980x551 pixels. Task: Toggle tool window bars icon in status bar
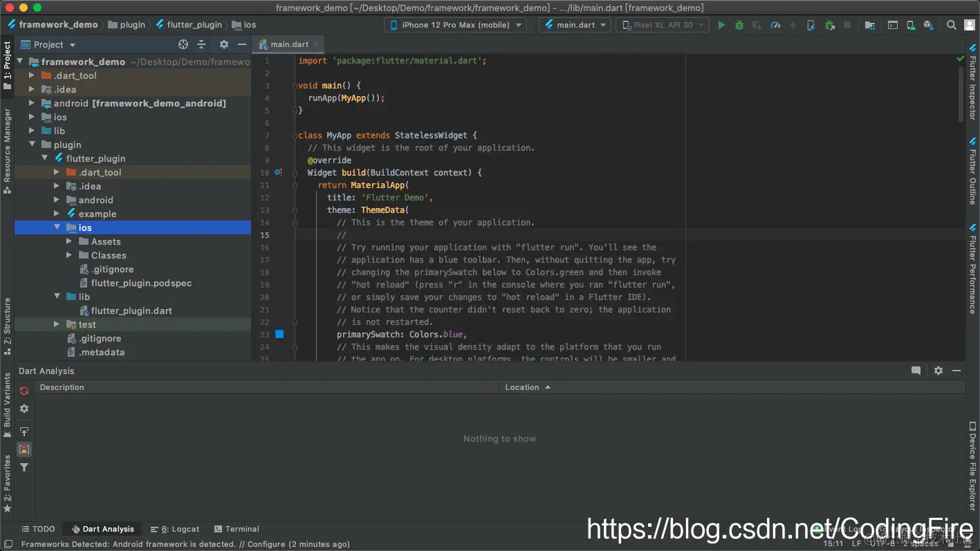click(8, 544)
